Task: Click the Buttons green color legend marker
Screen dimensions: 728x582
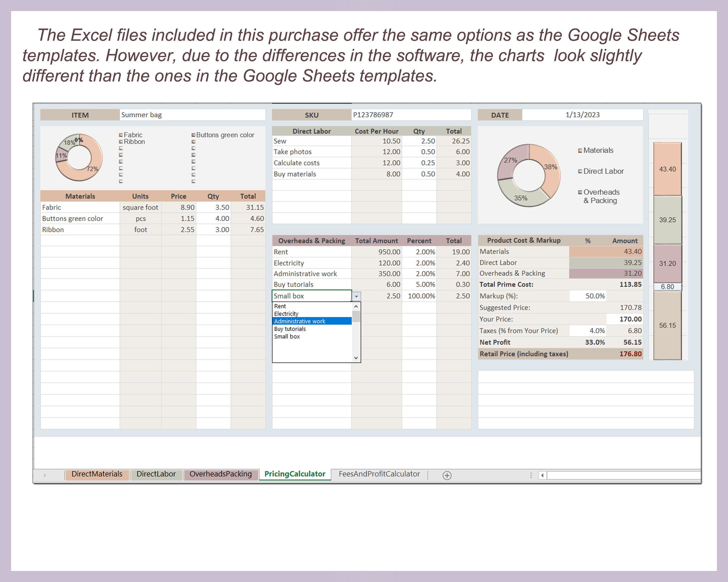Action: coord(193,135)
